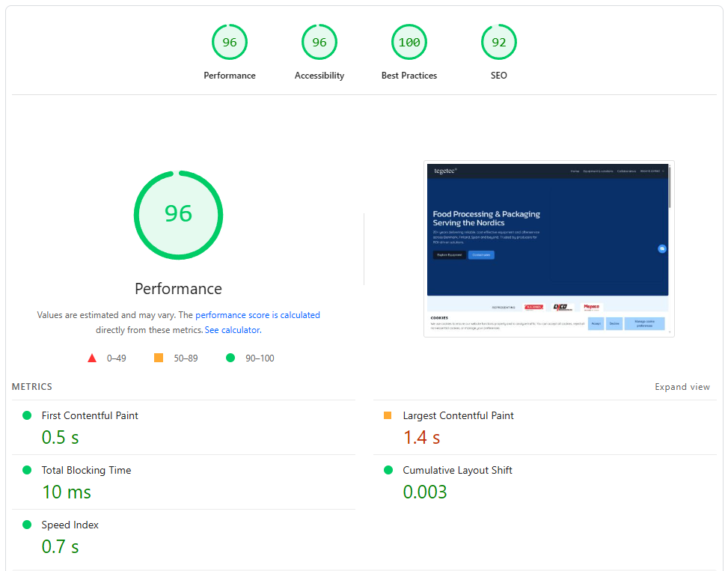
Task: Click the Performance score gauge at the top
Action: [x=230, y=42]
